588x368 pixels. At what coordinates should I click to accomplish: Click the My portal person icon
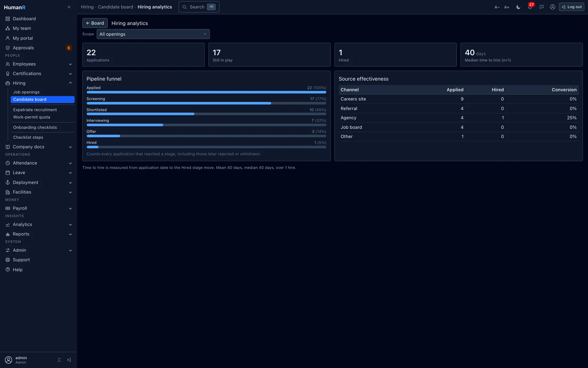tap(8, 38)
